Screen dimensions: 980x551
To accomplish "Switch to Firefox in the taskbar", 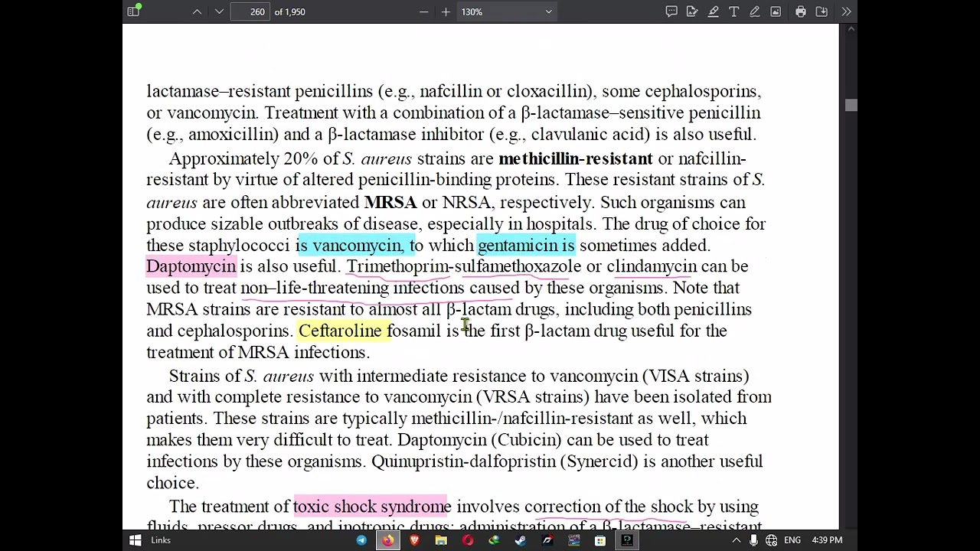I will (388, 540).
